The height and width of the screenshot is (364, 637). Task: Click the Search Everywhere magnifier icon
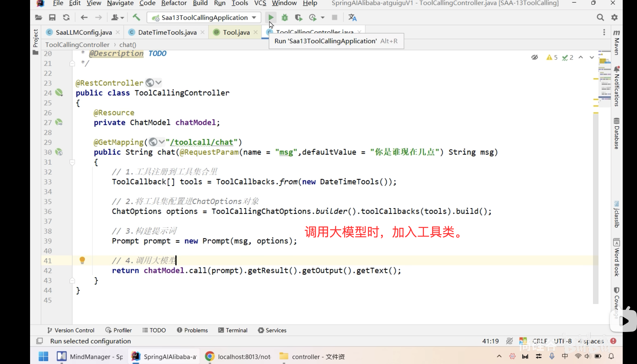(x=600, y=18)
